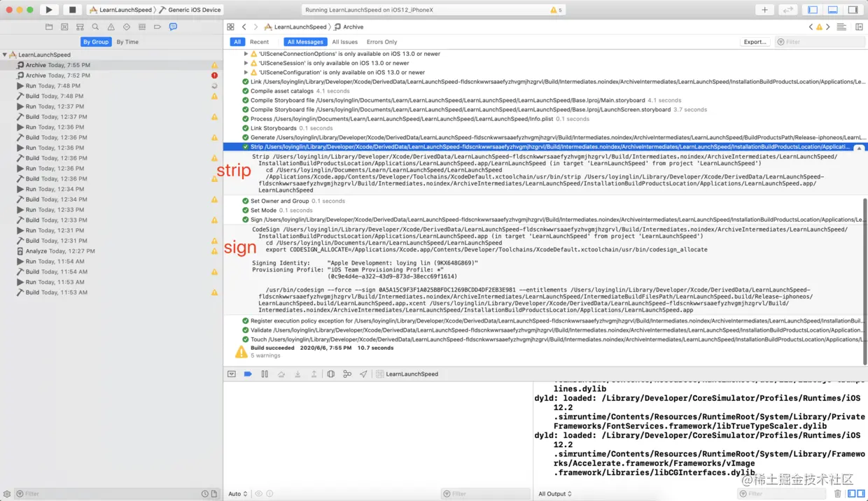Viewport: 868px width, 501px height.
Task: Click the Library plus button
Action: point(764,10)
